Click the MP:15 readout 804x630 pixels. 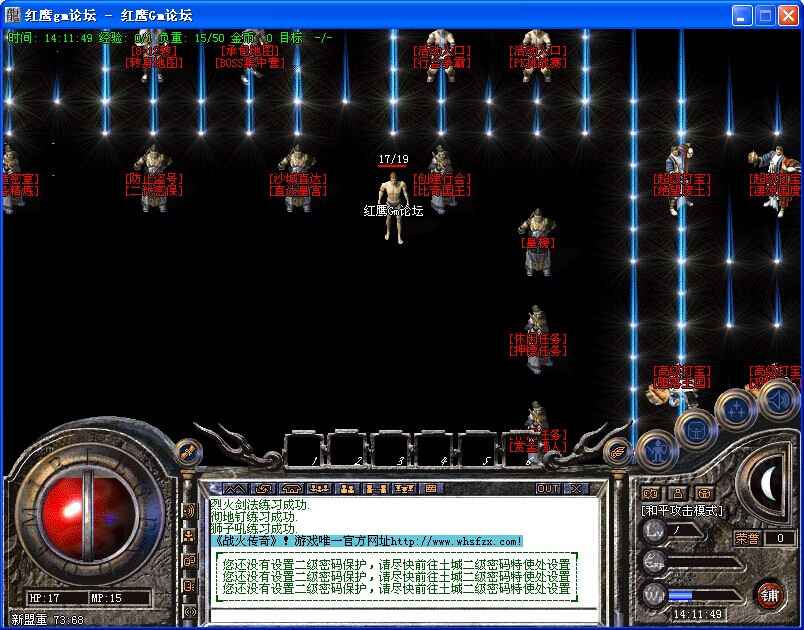[x=107, y=598]
